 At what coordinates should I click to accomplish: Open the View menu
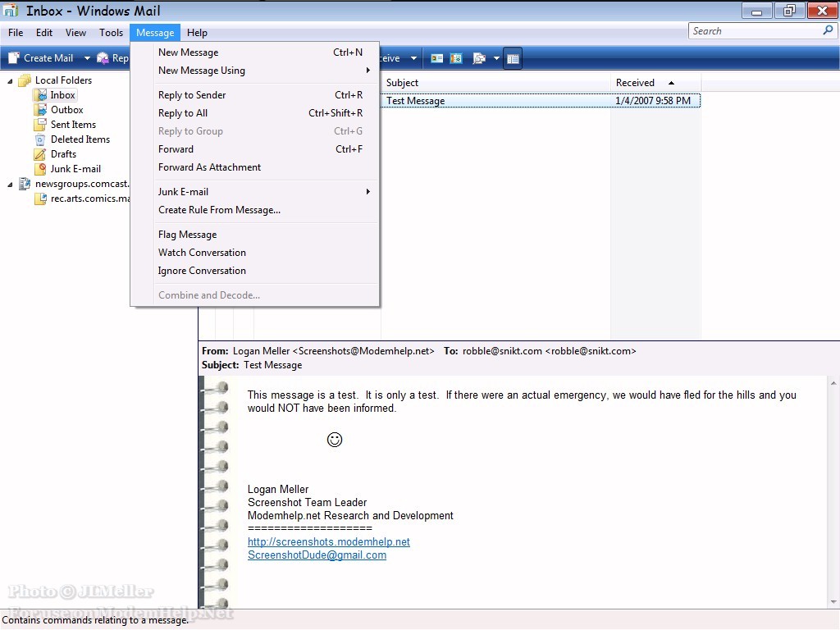tap(75, 33)
